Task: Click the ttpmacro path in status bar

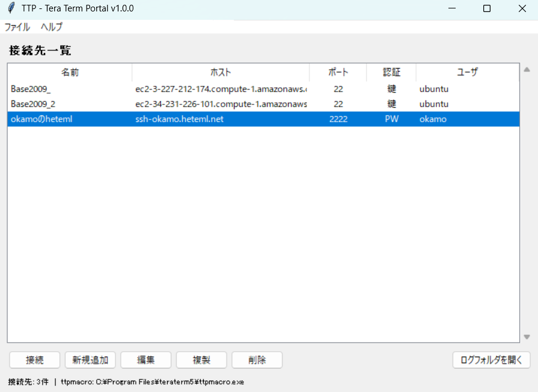Action: point(152,382)
